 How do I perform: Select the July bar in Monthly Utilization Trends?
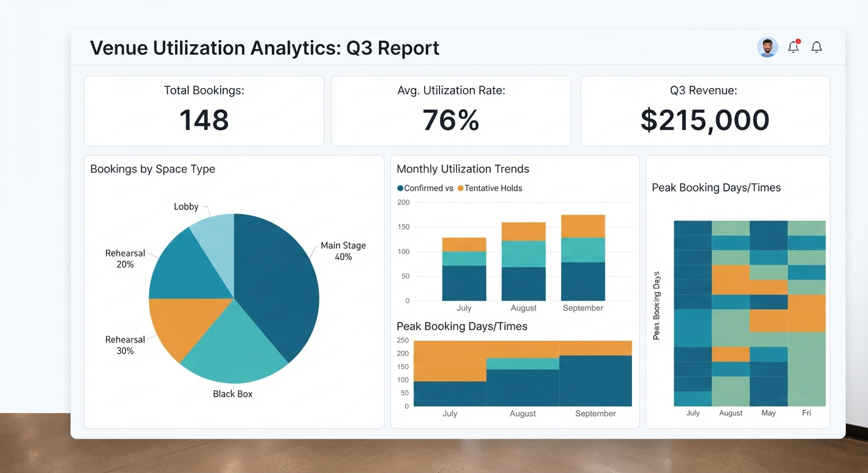464,269
